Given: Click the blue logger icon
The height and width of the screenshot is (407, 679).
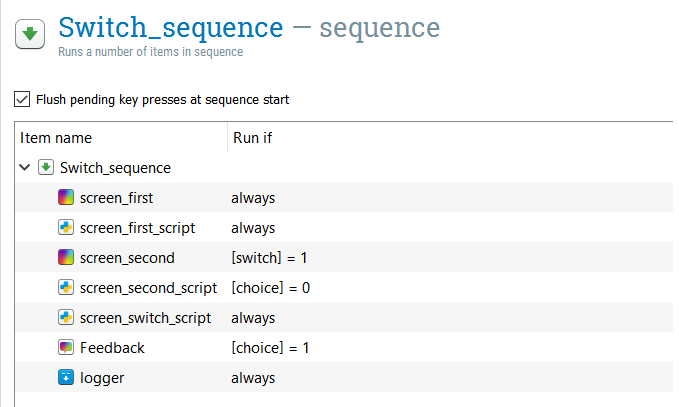Looking at the screenshot, I should [66, 377].
